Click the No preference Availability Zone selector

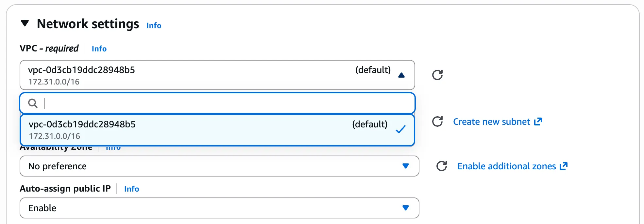[219, 166]
